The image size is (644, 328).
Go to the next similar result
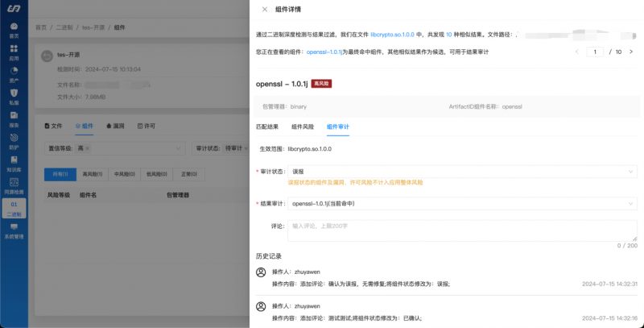tap(631, 52)
